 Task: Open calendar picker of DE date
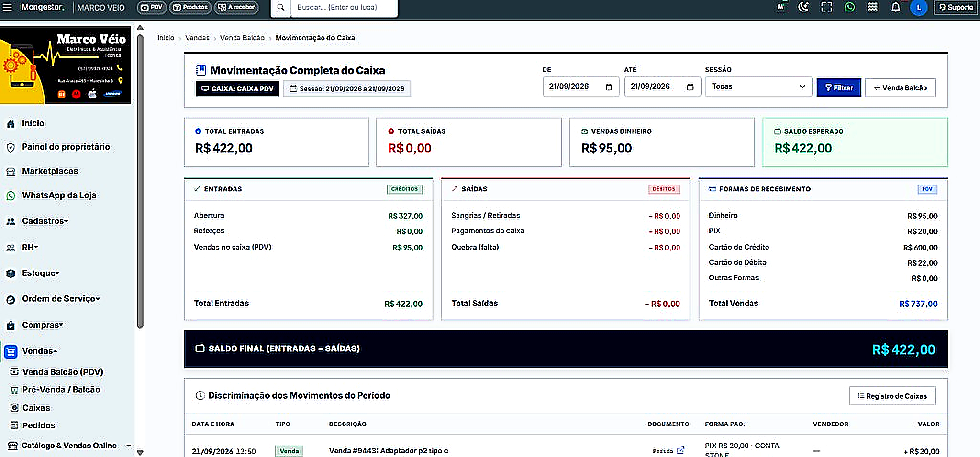609,87
